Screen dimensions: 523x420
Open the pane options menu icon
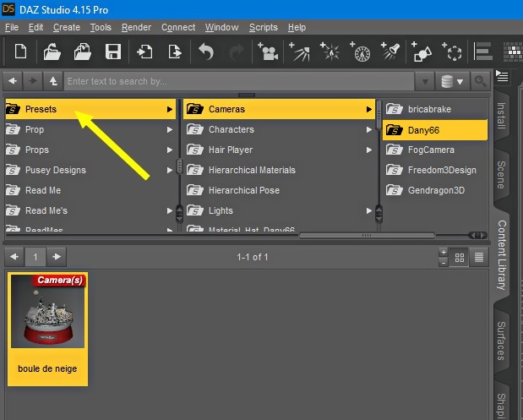coord(502,76)
